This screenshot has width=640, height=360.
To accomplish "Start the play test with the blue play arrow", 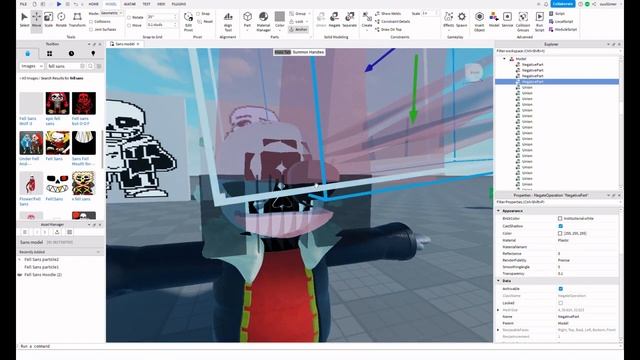I will point(59,4).
